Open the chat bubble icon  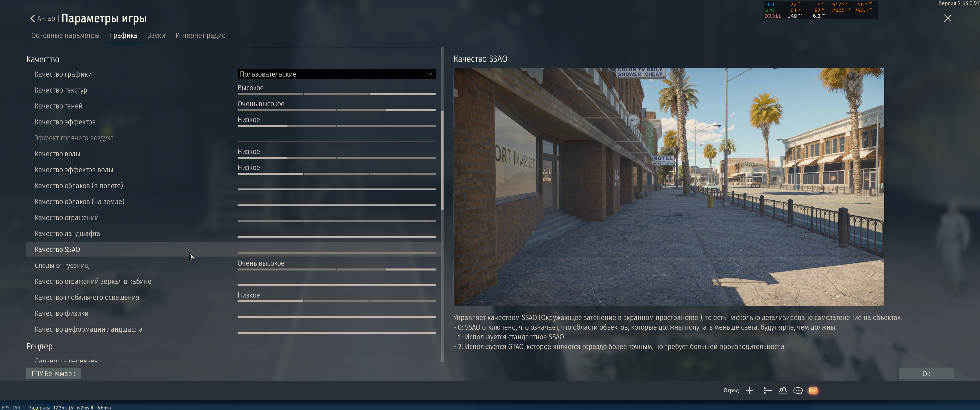(x=798, y=391)
